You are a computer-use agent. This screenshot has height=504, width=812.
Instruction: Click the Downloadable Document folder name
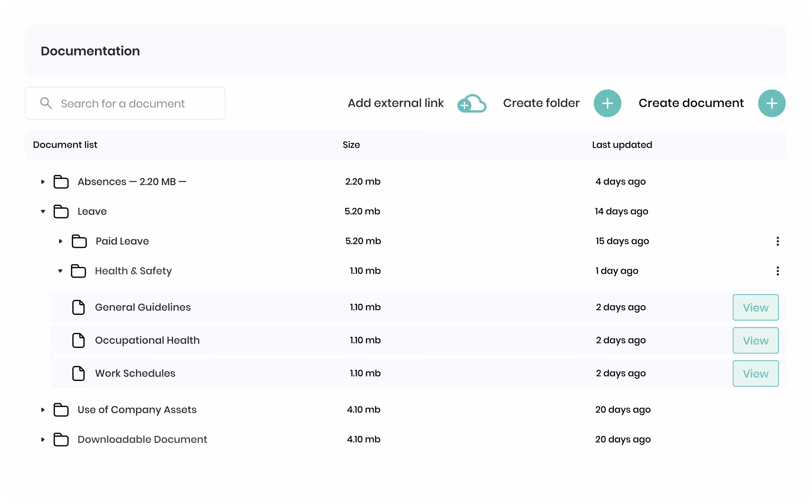142,440
